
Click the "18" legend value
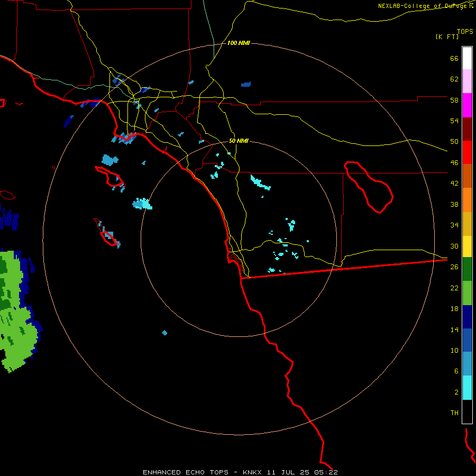454,309
